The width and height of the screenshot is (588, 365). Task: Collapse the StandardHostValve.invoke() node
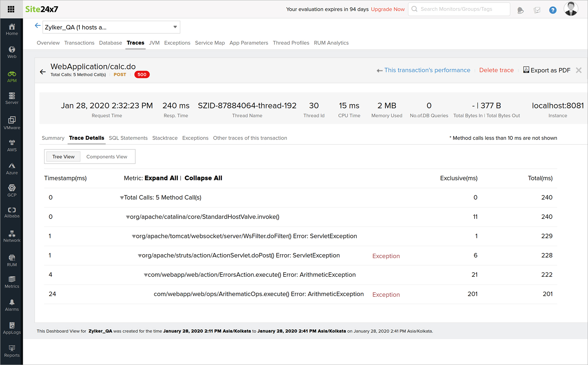tap(128, 217)
